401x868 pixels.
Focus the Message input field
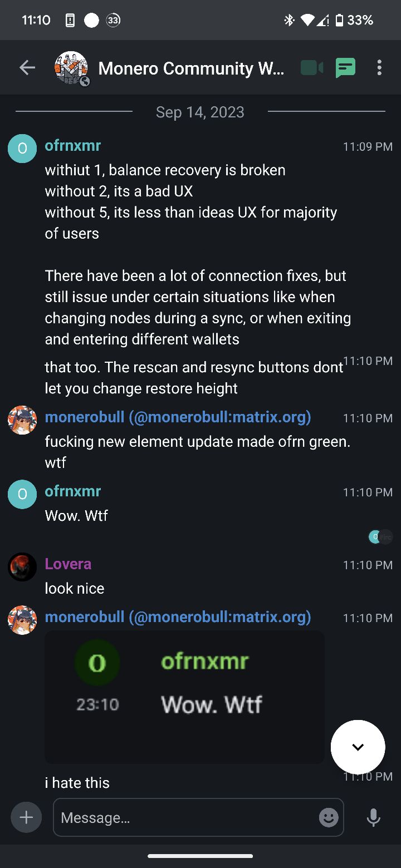pyautogui.click(x=187, y=817)
